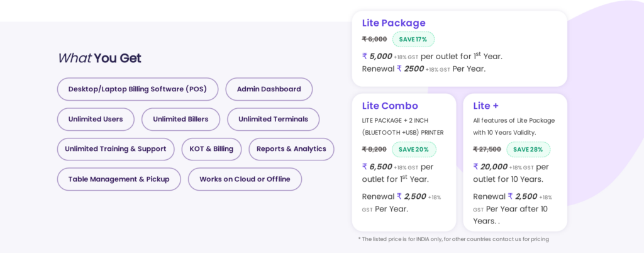644x253 pixels.
Task: Click the Unlimited Billers pill
Action: 180,119
